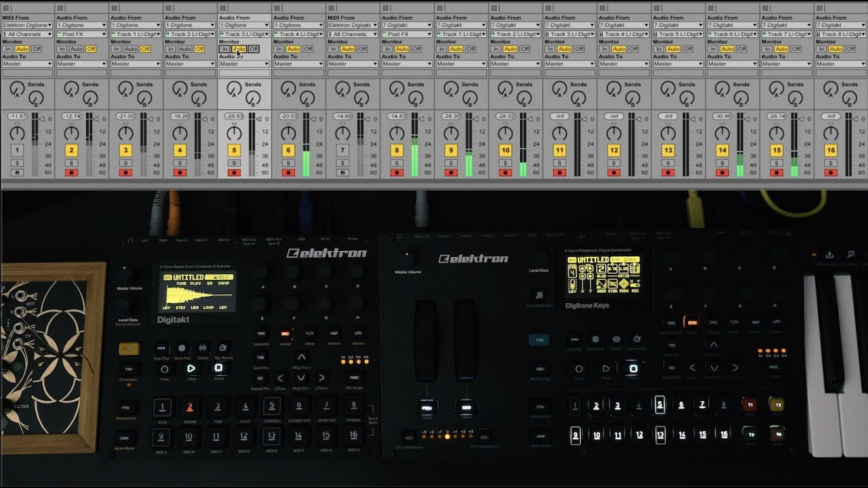868x488 pixels.
Task: Deactivate track 4 with its number button
Action: click(x=180, y=150)
